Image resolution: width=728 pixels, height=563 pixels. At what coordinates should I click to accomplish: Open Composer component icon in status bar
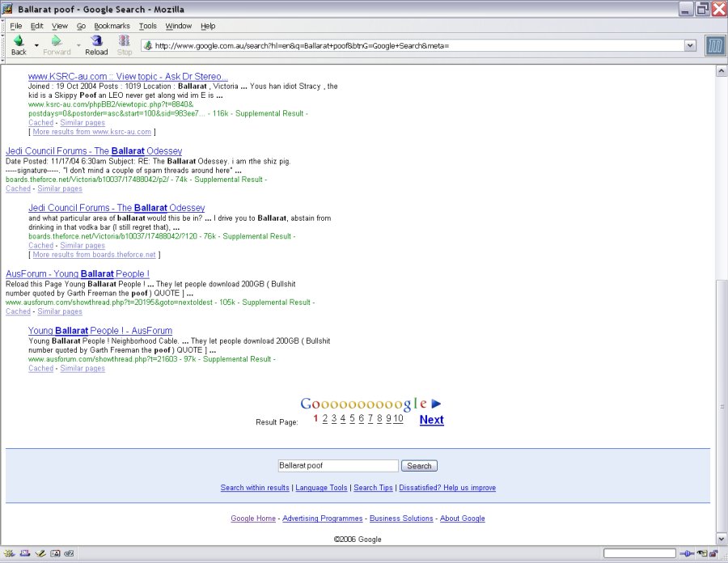click(x=40, y=553)
